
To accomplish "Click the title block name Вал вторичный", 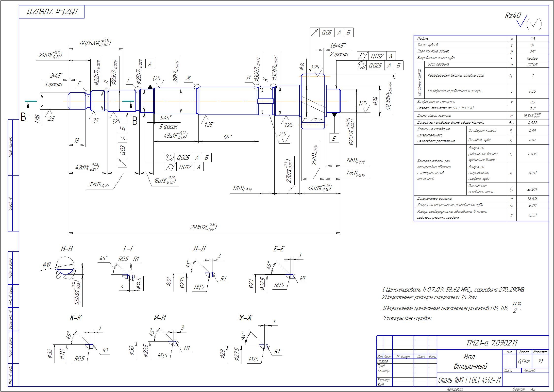I will 470,361.
